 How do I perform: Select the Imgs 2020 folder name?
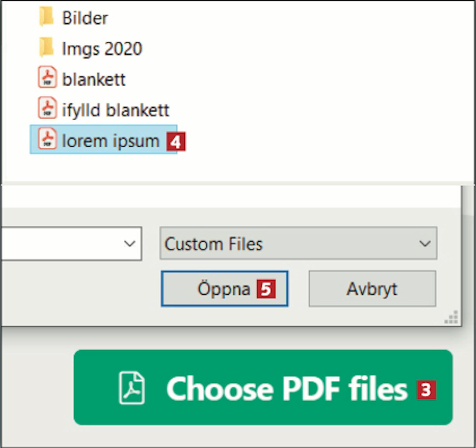pos(102,49)
